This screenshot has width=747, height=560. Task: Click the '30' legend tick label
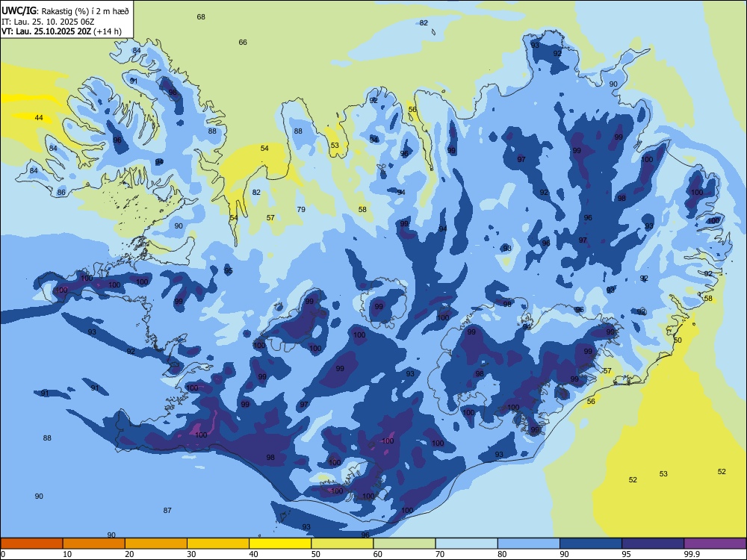click(x=191, y=554)
